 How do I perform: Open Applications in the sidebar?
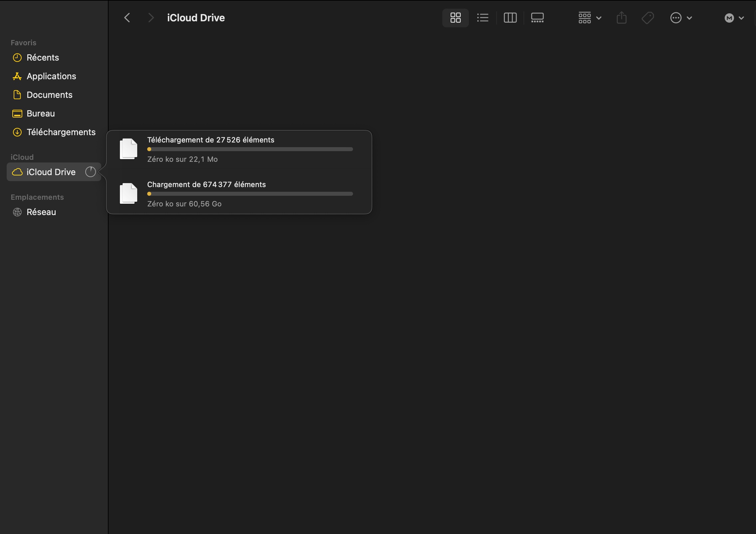pos(51,76)
